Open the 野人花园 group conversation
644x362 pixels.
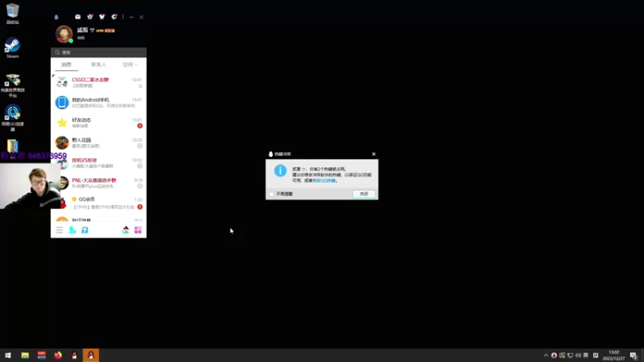coord(98,142)
